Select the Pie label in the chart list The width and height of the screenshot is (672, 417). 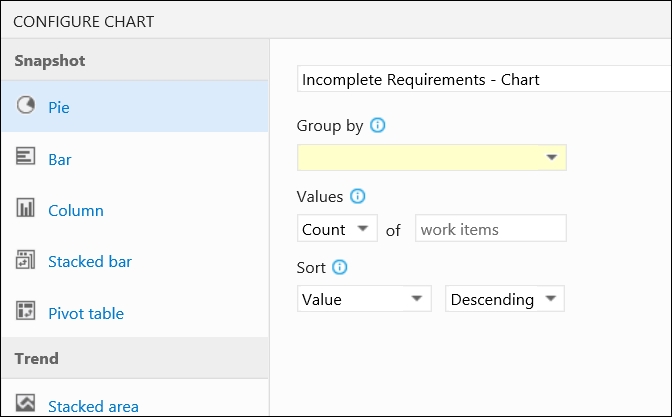tap(59, 107)
